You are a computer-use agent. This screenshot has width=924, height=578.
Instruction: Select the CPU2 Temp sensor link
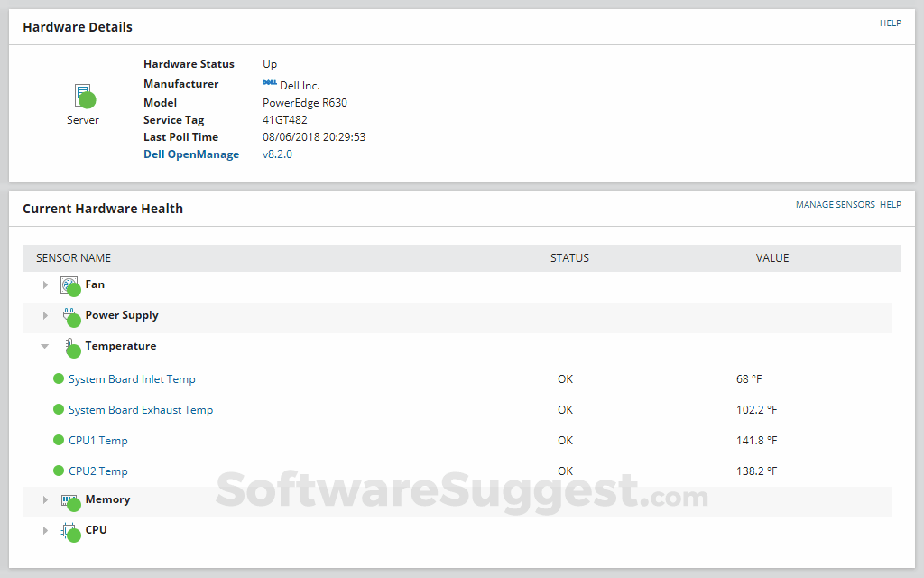pyautogui.click(x=97, y=471)
